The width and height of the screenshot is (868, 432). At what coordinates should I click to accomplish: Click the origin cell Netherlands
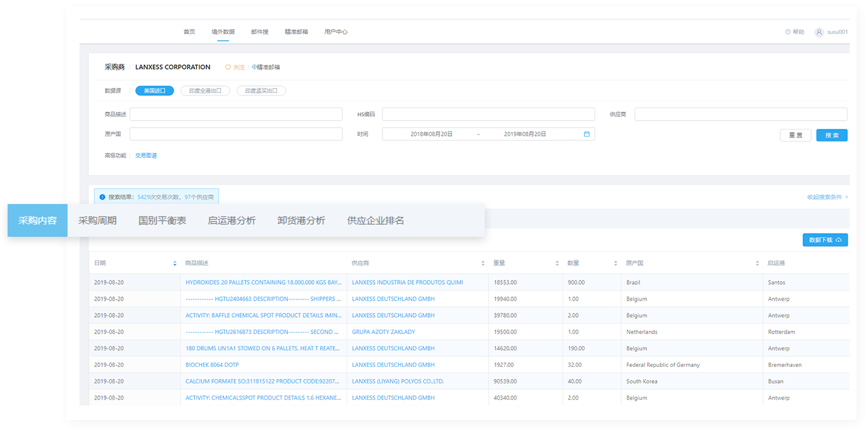(x=642, y=332)
